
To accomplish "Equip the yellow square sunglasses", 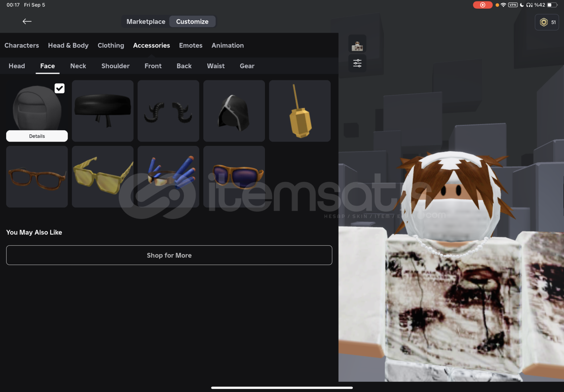I will [103, 177].
